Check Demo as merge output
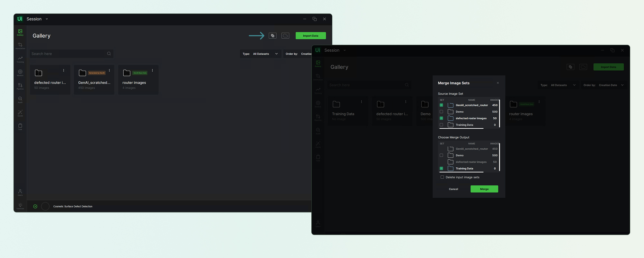The width and height of the screenshot is (644, 258). (x=441, y=155)
